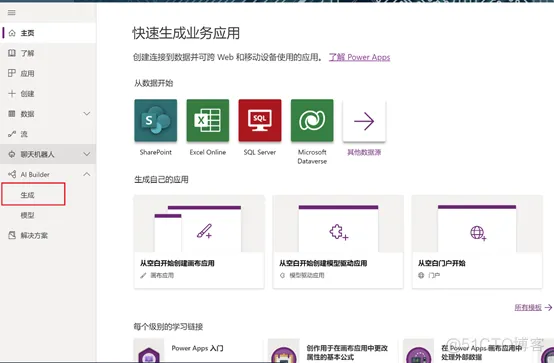Click the flow icon beside 流

[x=12, y=134]
